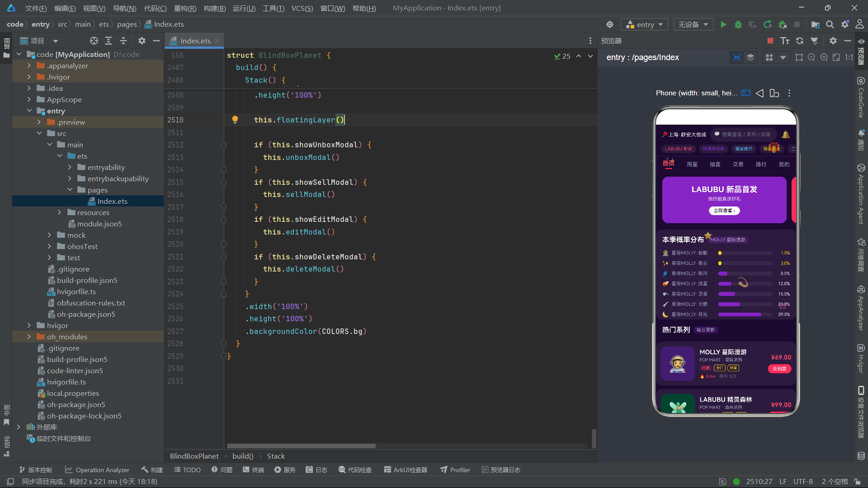The width and height of the screenshot is (868, 488).
Task: Open the 无设备 device selector dropdown
Action: coord(693,24)
